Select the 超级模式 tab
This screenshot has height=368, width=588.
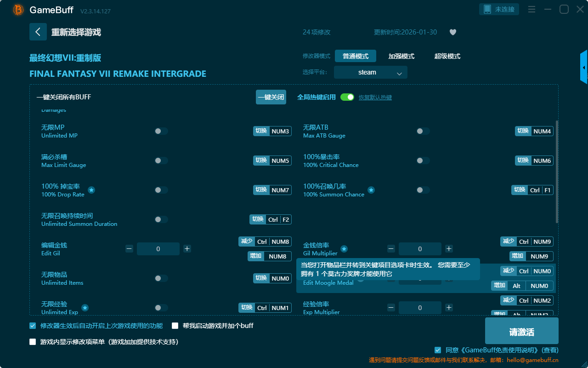(447, 56)
